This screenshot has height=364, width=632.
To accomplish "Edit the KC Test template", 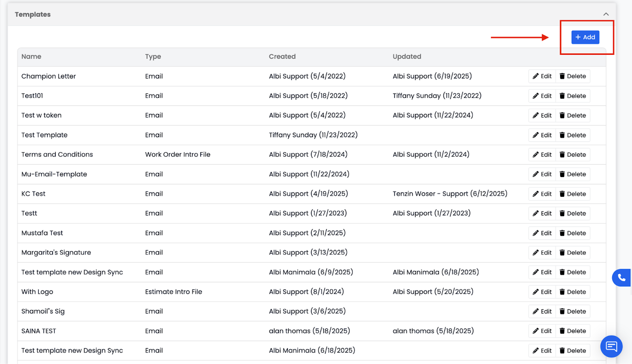I will [x=542, y=194].
